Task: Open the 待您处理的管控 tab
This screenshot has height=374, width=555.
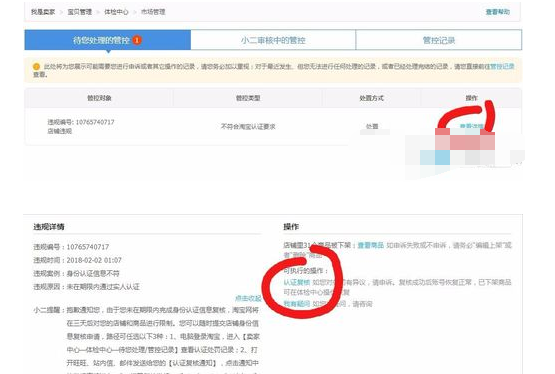Action: 108,40
